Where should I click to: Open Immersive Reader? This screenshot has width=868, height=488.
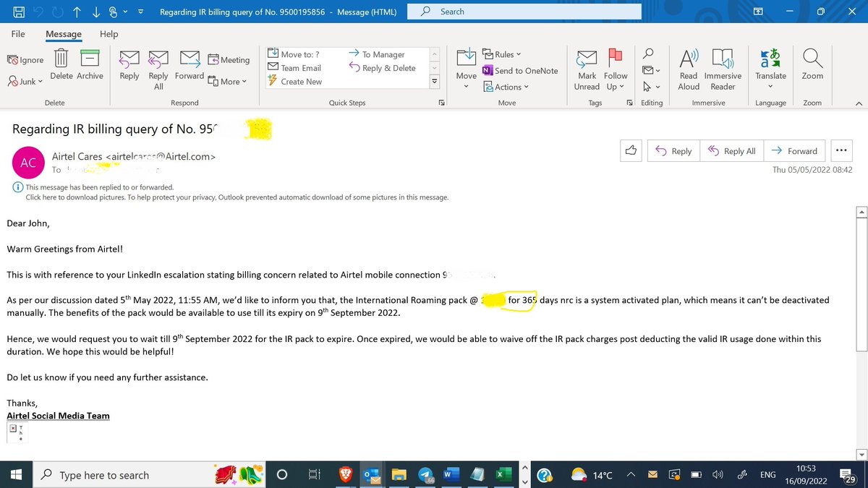(x=723, y=69)
